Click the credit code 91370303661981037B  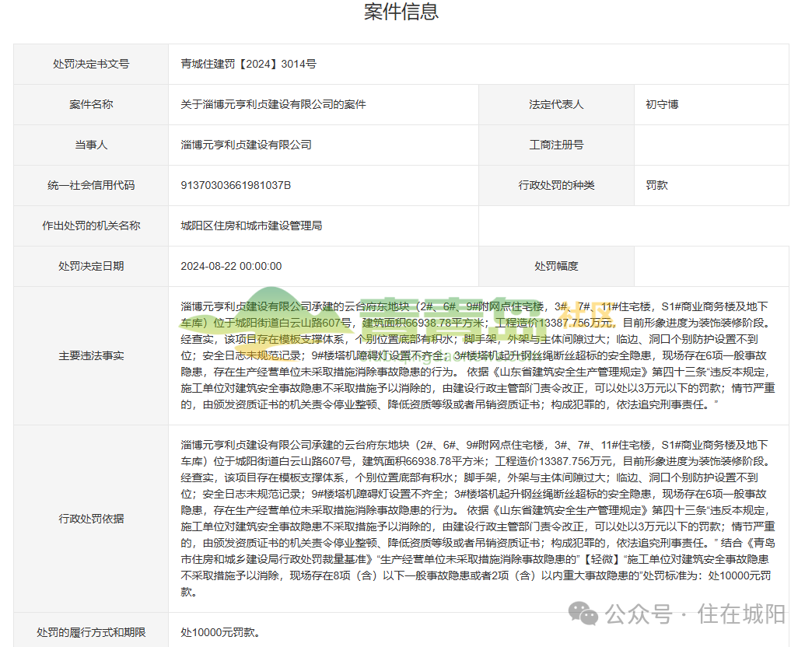pos(236,185)
